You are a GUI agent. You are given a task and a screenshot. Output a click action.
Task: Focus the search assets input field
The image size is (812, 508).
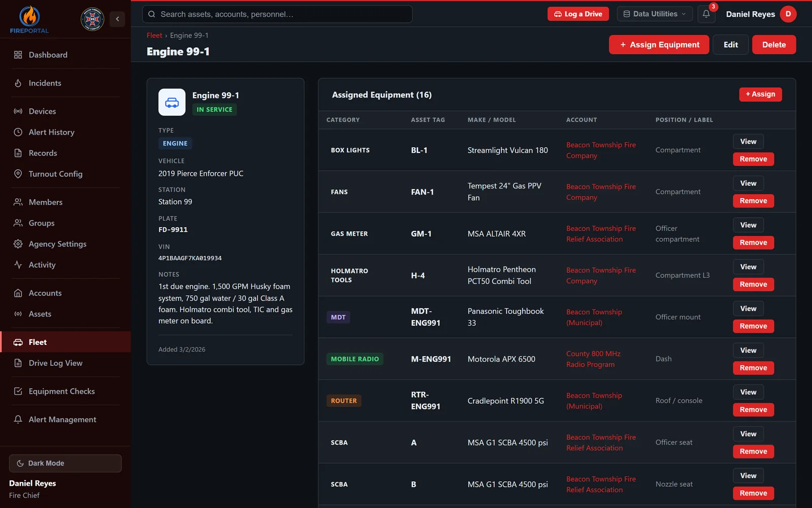[277, 14]
